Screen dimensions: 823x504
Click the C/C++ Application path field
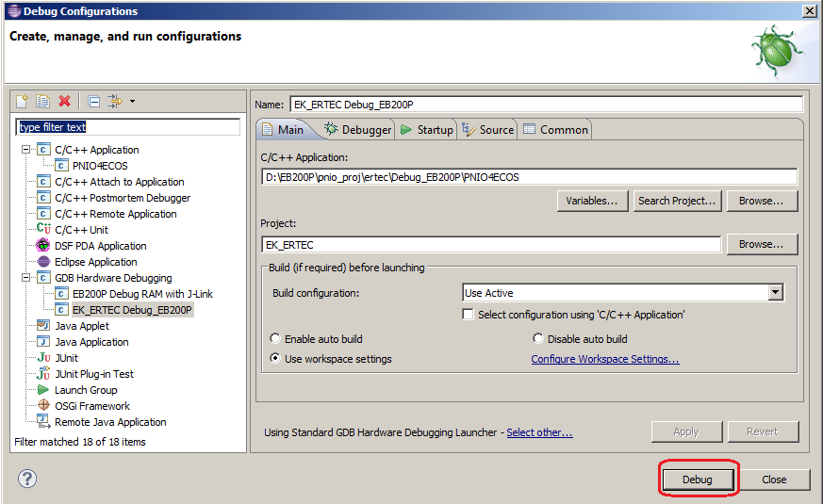529,177
